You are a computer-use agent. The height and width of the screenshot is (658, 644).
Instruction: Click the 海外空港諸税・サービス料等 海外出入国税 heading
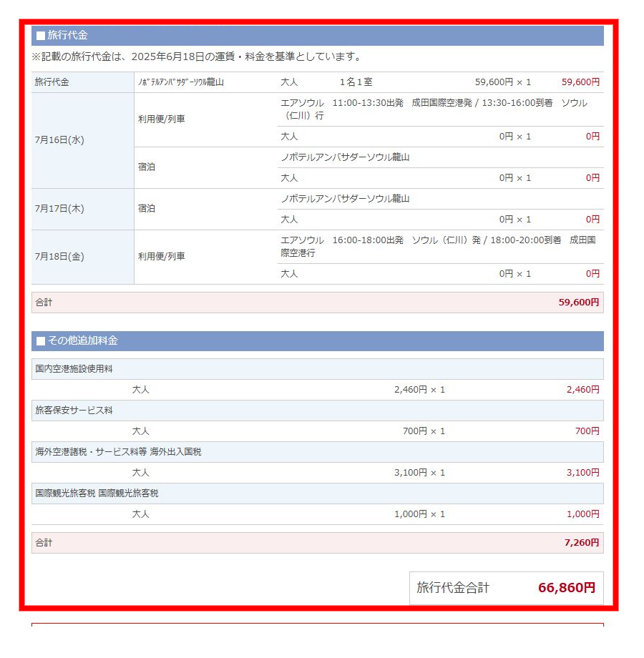point(318,452)
